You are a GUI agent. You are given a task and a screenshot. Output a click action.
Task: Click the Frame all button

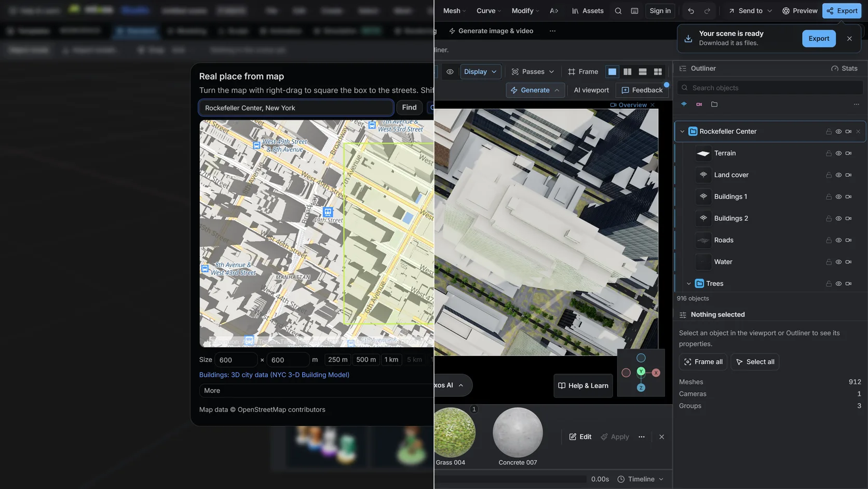click(x=703, y=362)
